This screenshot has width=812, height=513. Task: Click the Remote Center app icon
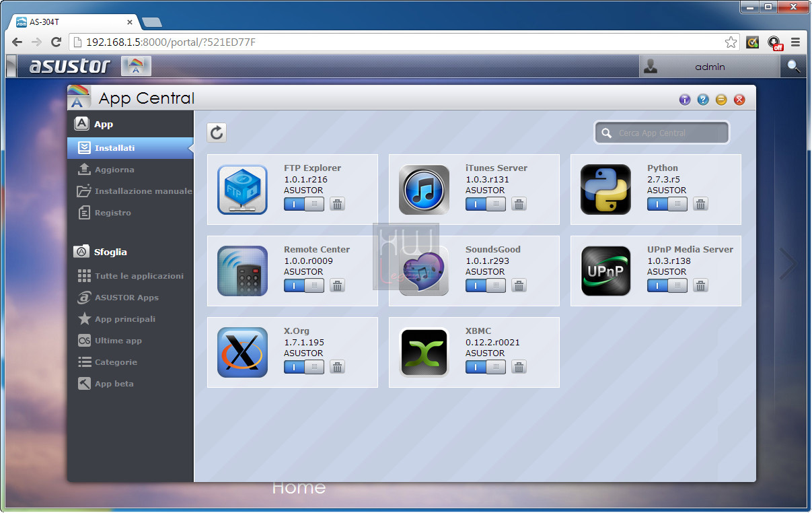(x=242, y=271)
